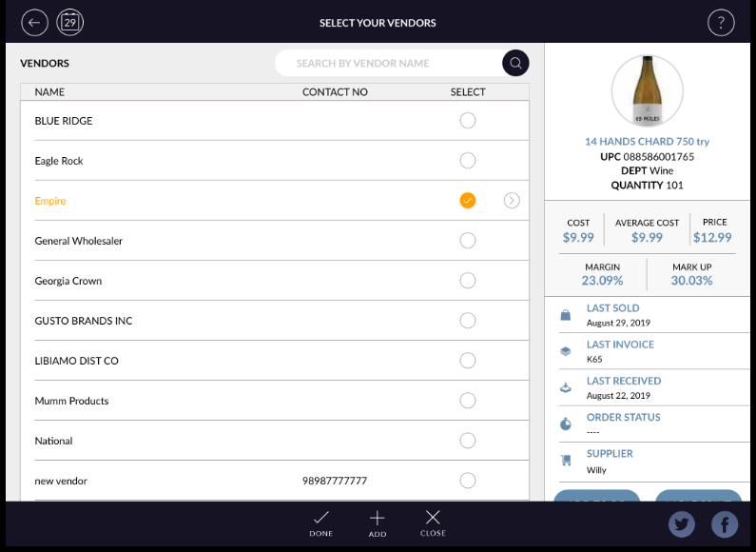Screen dimensions: 756x552
Task: Click the search by vendor name field
Action: click(385, 64)
